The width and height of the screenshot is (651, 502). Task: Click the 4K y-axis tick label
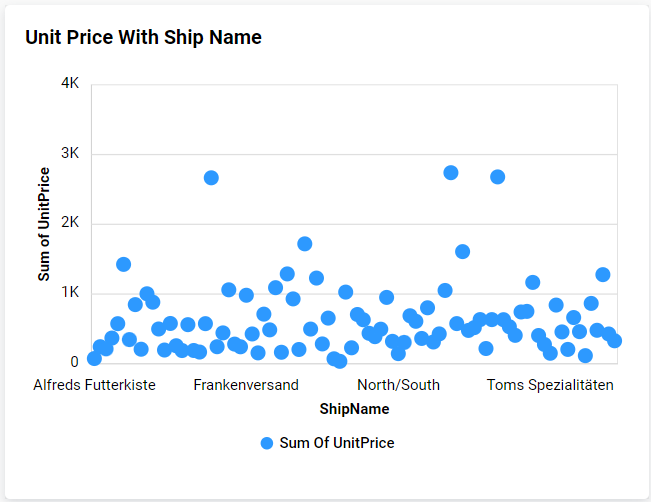coord(70,84)
